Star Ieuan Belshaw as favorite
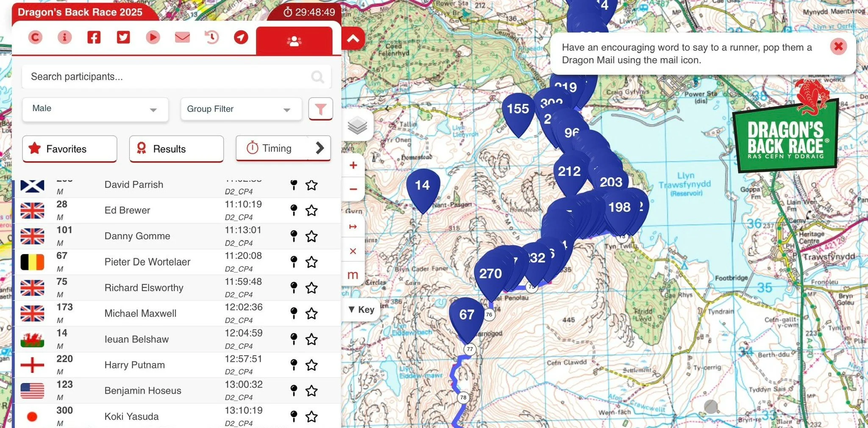 point(312,339)
